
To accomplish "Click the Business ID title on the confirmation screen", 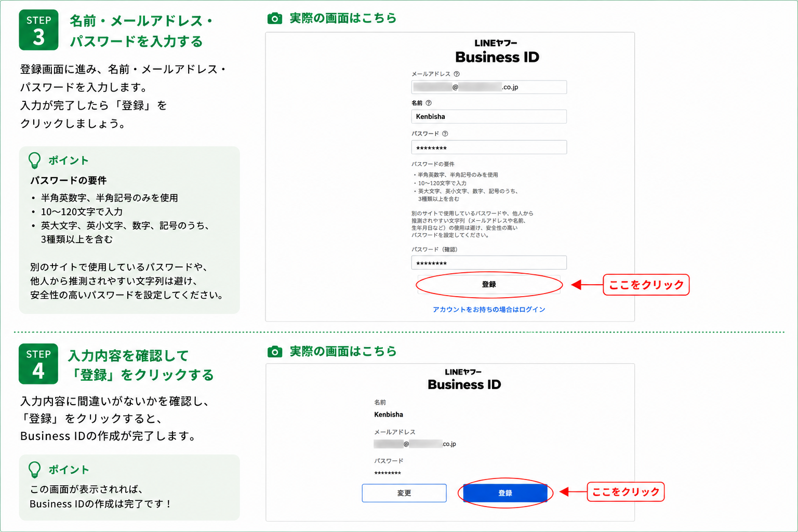I will click(x=464, y=384).
